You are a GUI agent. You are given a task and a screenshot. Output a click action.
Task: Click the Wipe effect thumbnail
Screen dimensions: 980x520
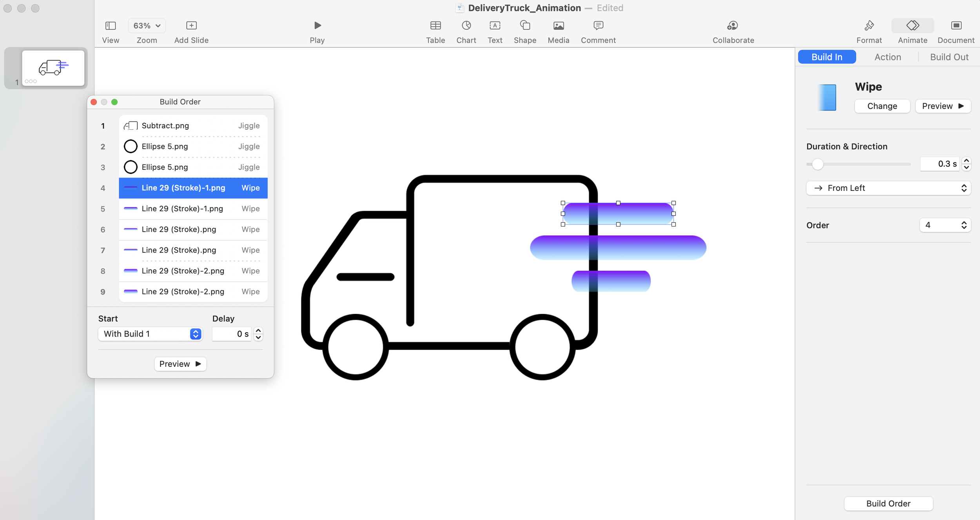pos(827,98)
